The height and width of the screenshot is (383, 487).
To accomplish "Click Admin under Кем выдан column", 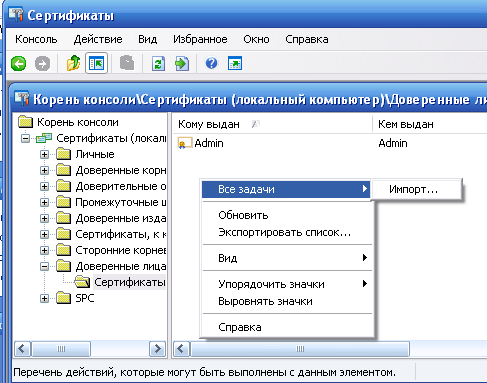I will 393,143.
